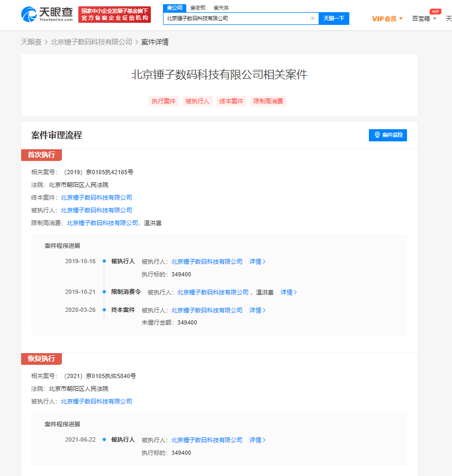Click the red 国家中小企业发展子基金 banner

pos(114,14)
